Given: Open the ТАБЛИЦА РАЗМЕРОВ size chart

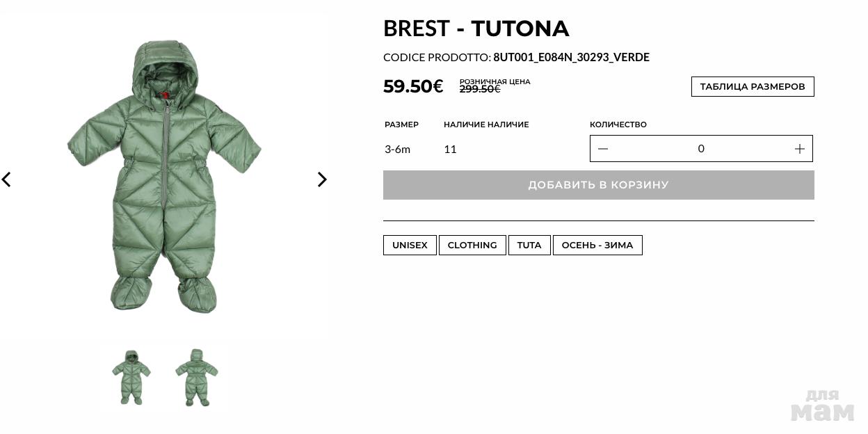Looking at the screenshot, I should point(752,86).
